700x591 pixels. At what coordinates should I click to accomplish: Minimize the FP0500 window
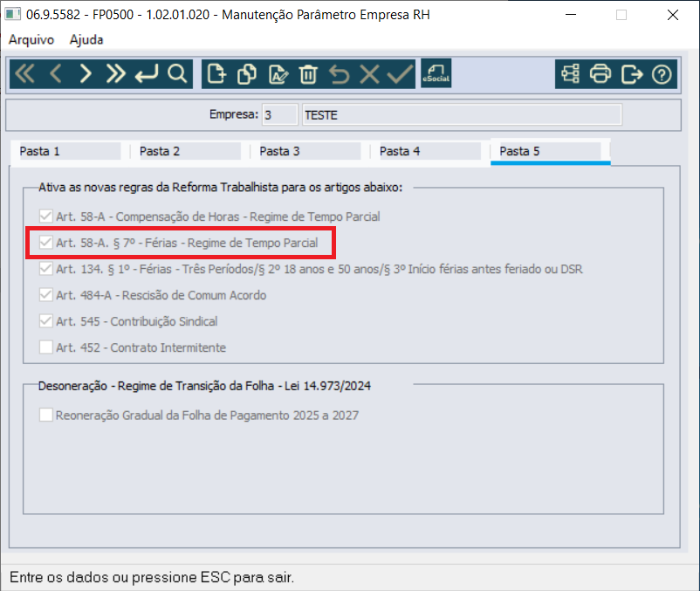point(571,15)
